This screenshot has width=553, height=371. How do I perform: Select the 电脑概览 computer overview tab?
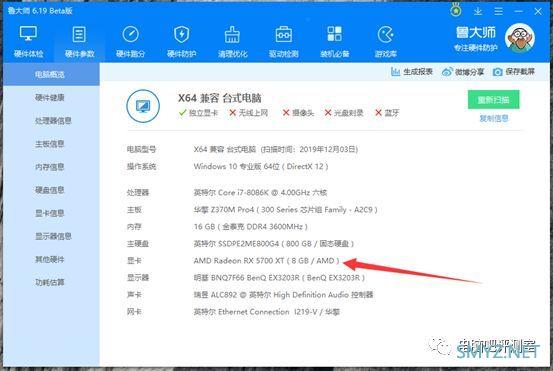50,74
